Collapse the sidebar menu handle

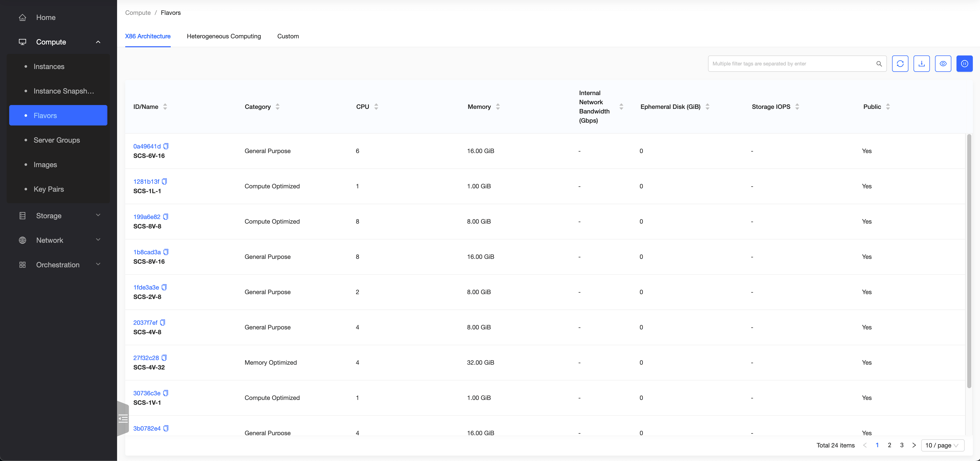click(x=123, y=419)
